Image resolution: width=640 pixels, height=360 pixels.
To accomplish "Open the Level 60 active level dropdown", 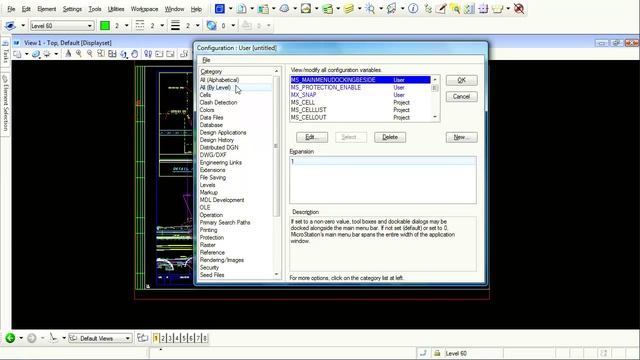I will click(x=62, y=26).
